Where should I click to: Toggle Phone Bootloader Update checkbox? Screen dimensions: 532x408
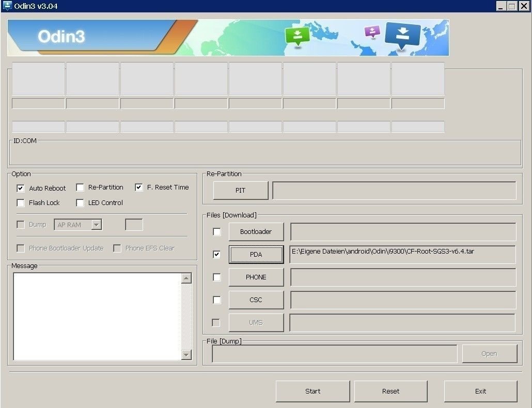(21, 248)
